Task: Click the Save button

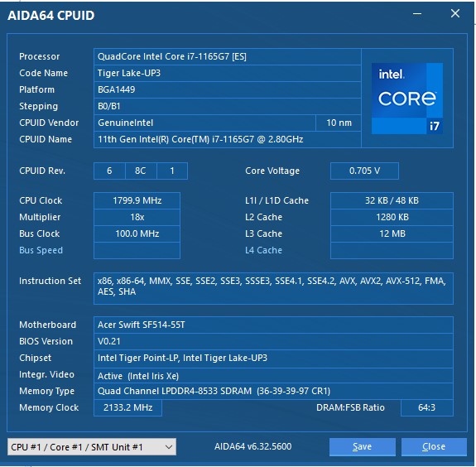Action: (362, 446)
